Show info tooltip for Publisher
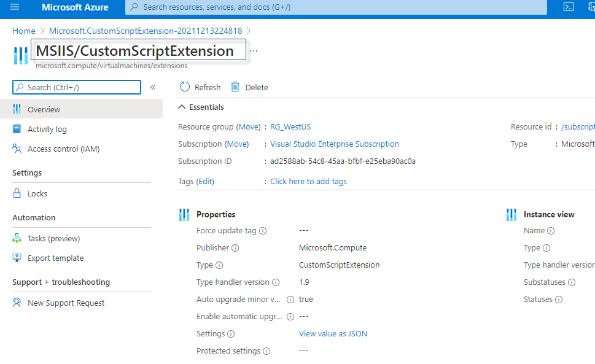 coord(235,248)
